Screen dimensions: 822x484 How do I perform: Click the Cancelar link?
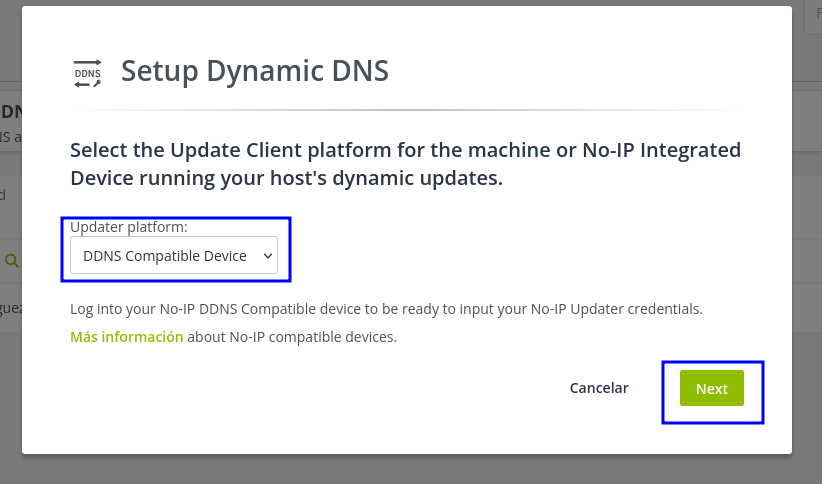click(599, 388)
